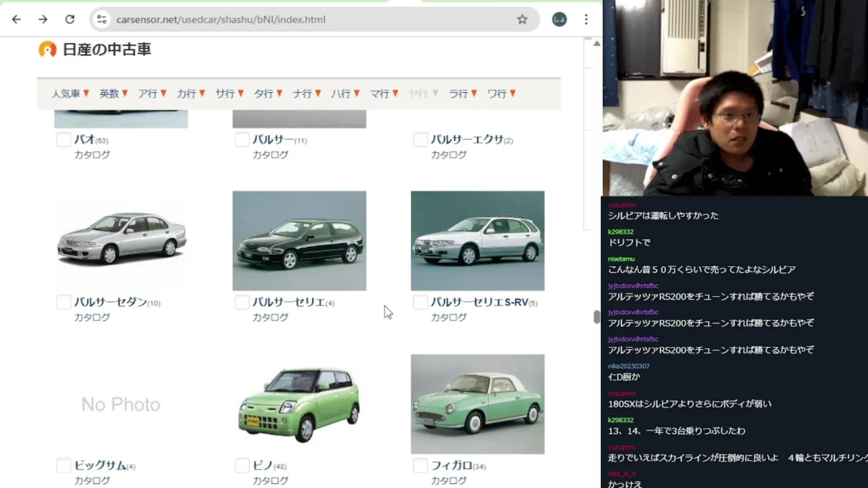The height and width of the screenshot is (488, 868).
Task: Go back using the browser back arrow
Action: [x=16, y=20]
